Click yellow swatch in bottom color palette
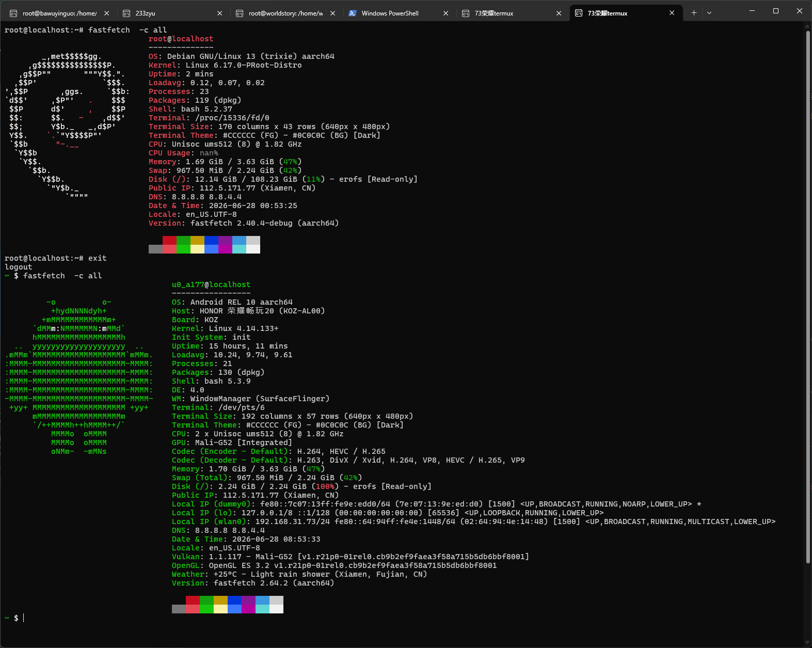Image resolution: width=812 pixels, height=648 pixels. tap(220, 600)
